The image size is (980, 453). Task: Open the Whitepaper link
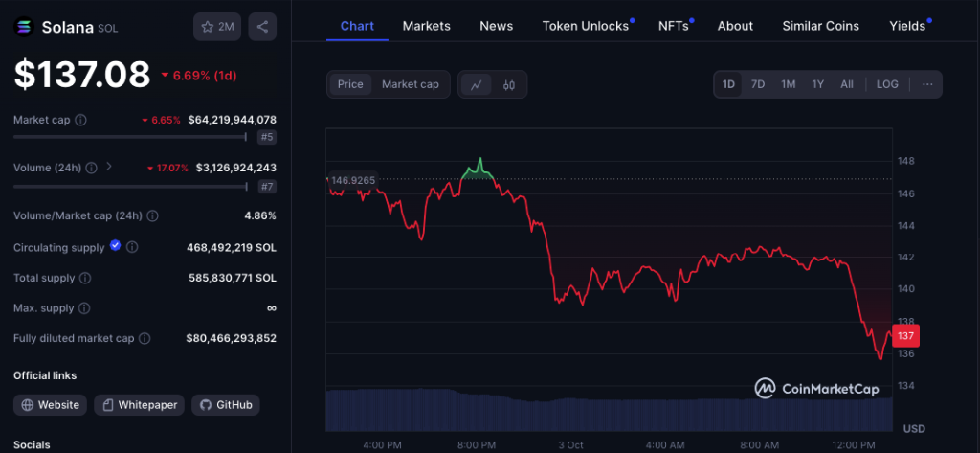pos(139,405)
